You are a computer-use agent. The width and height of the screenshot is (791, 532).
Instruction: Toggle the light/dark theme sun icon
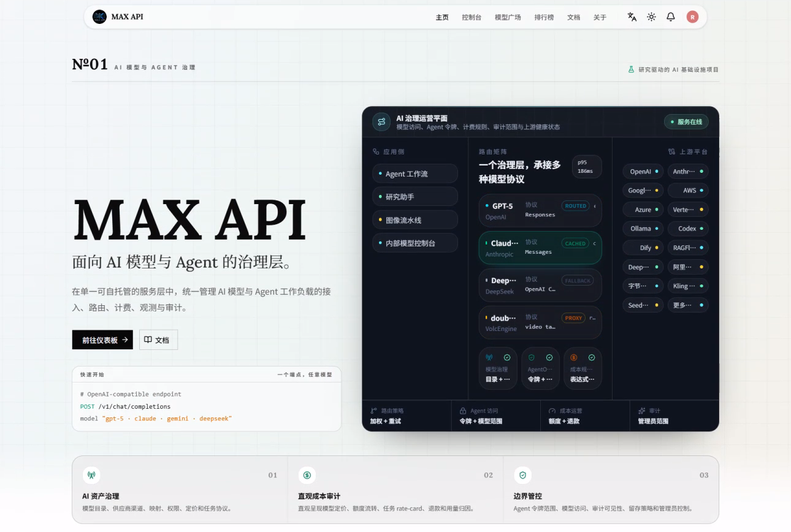(x=651, y=17)
